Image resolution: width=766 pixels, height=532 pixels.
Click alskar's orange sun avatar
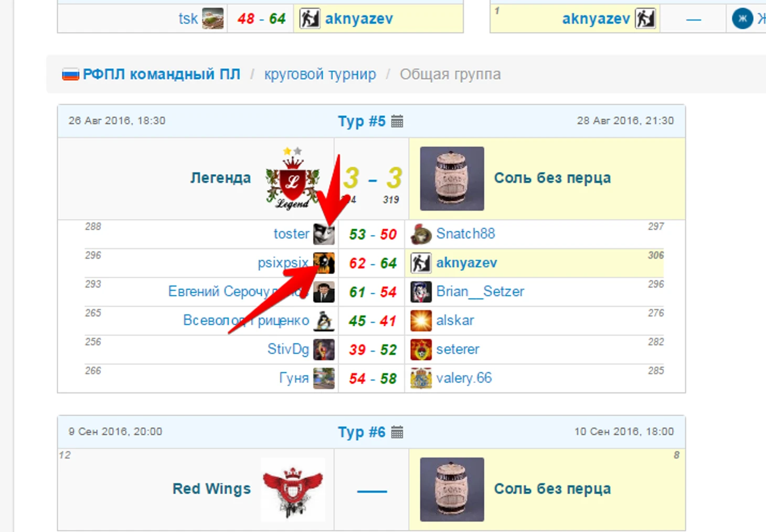421,321
